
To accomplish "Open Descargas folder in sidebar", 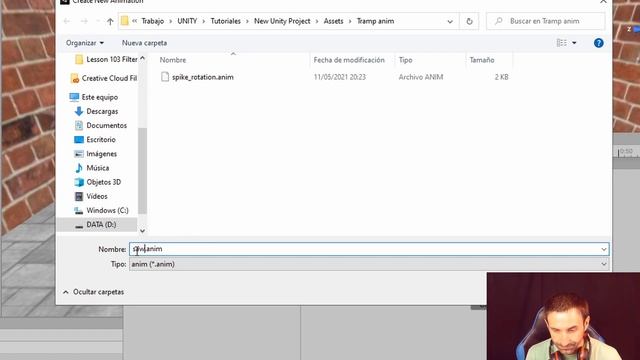I will point(96,111).
